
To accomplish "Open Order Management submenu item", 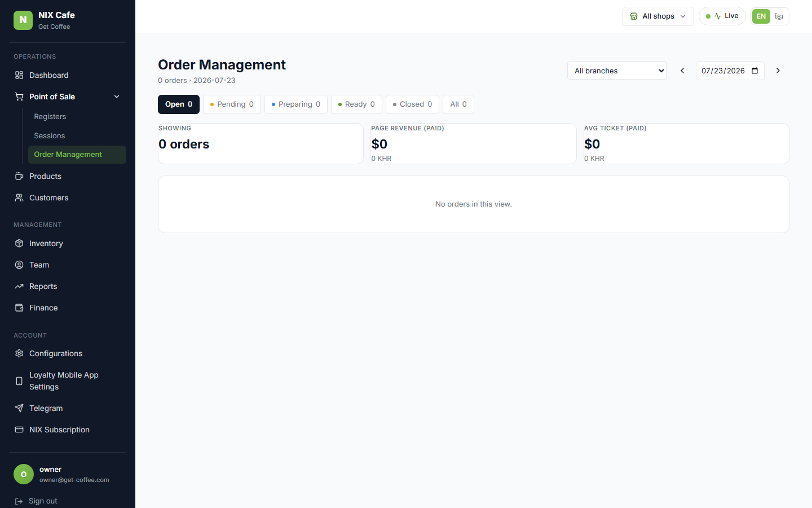I will point(77,155).
